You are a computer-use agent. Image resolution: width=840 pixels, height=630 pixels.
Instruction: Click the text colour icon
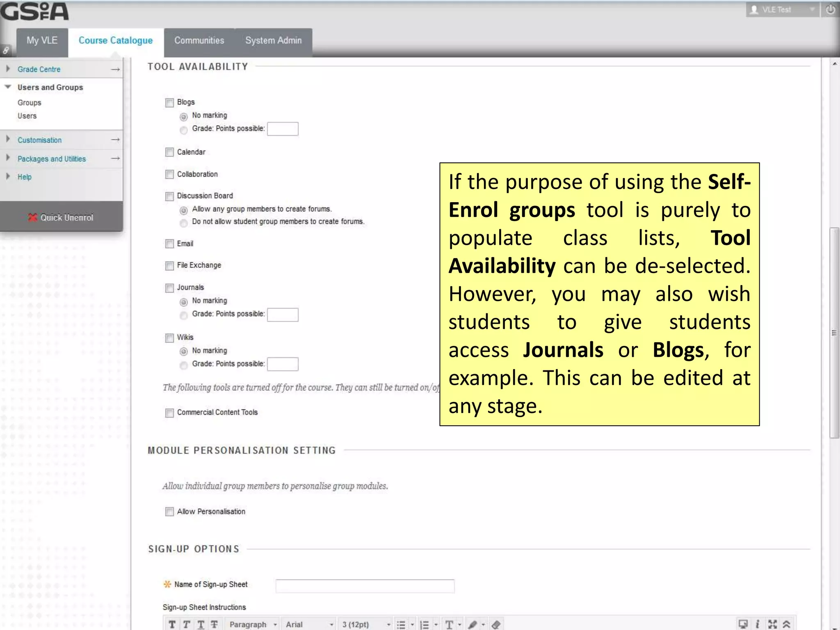coord(449,625)
